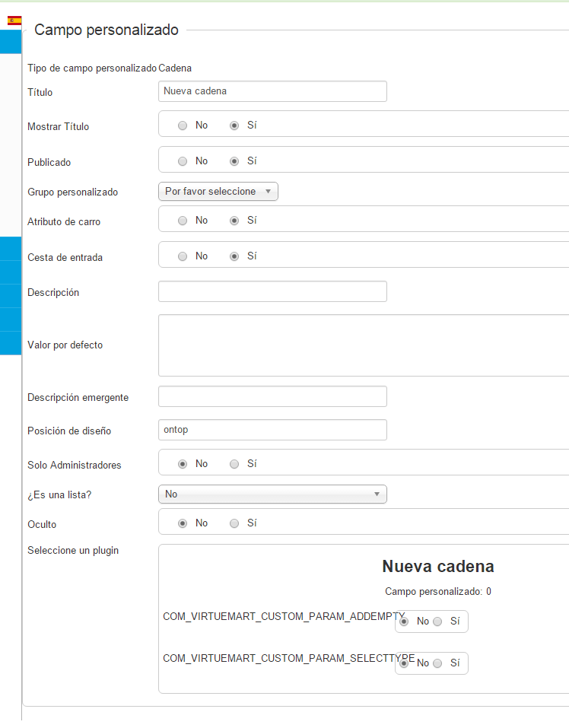
Task: Select No for Mostrar Título
Action: click(183, 126)
